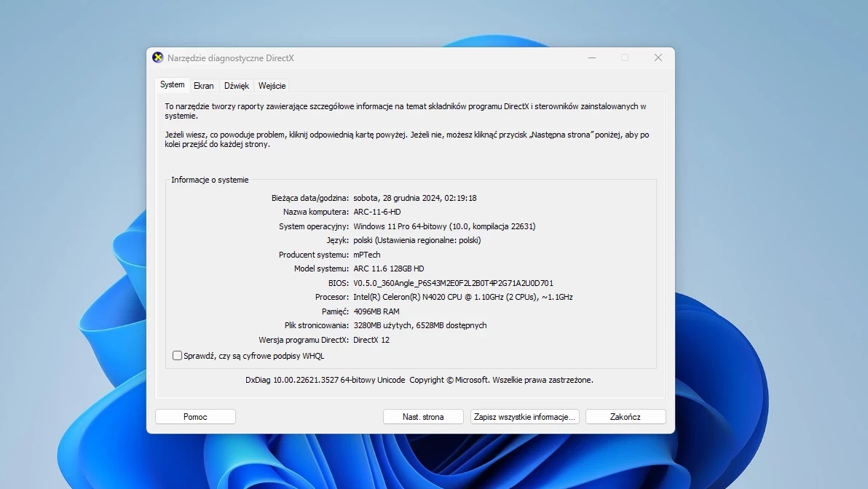The width and height of the screenshot is (868, 489).
Task: Exit via the Zakończ button
Action: pos(625,416)
